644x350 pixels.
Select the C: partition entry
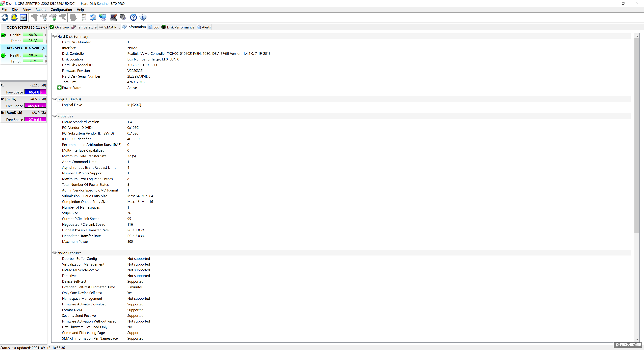(x=23, y=89)
